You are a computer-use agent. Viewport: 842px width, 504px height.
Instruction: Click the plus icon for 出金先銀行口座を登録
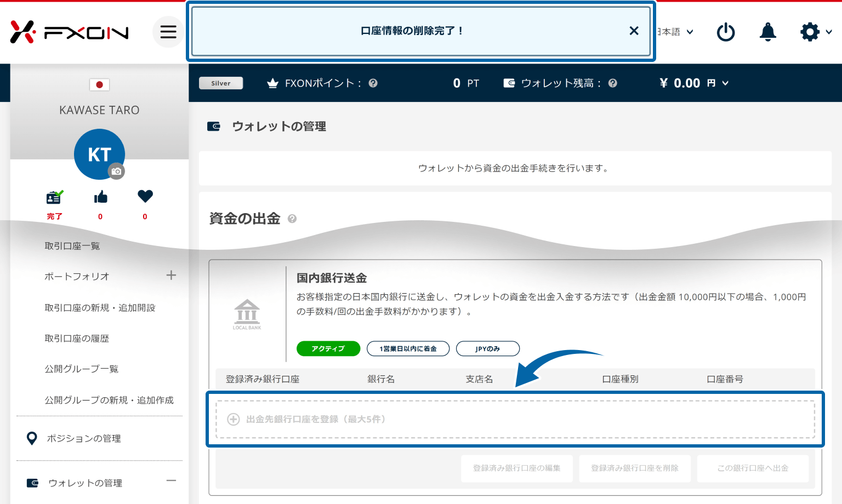234,419
